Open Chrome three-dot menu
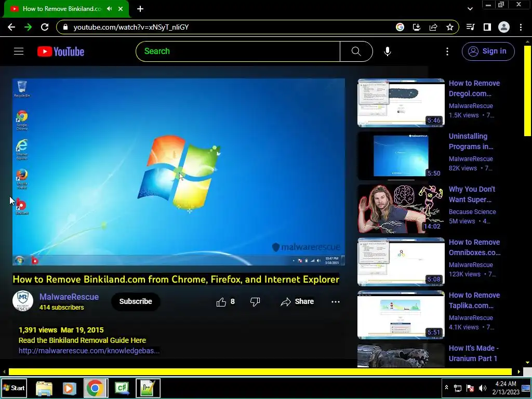Screen dimensions: 532x399 521,27
